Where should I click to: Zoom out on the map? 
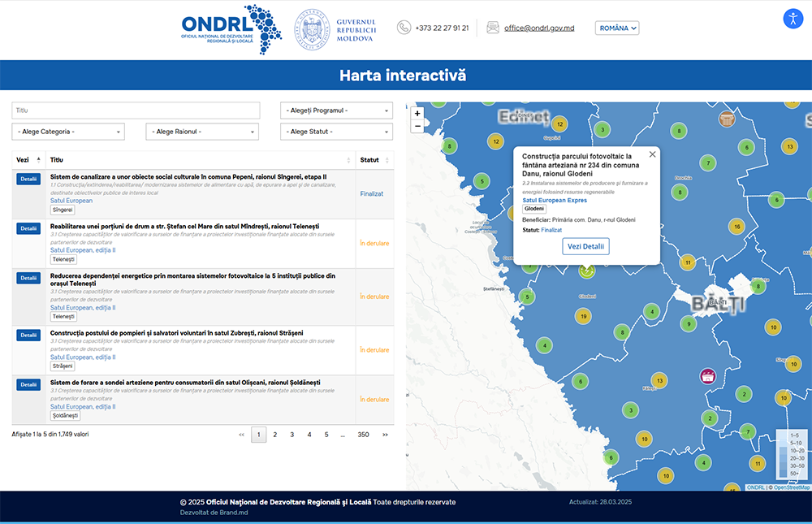(417, 126)
